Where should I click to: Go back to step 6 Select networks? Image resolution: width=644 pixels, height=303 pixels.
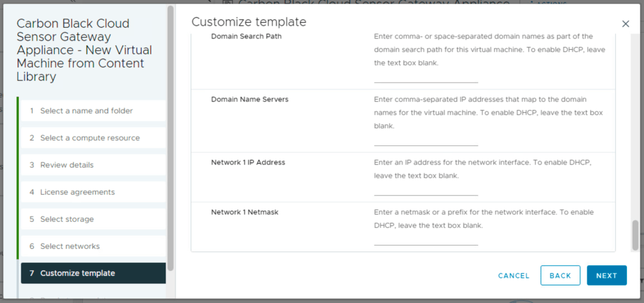click(70, 246)
